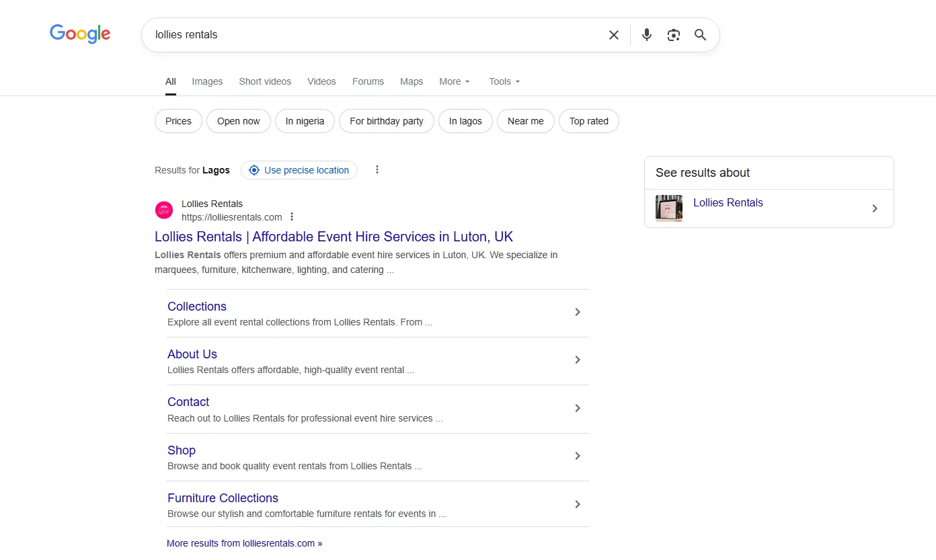
Task: Click Use precise location button
Action: pos(299,170)
